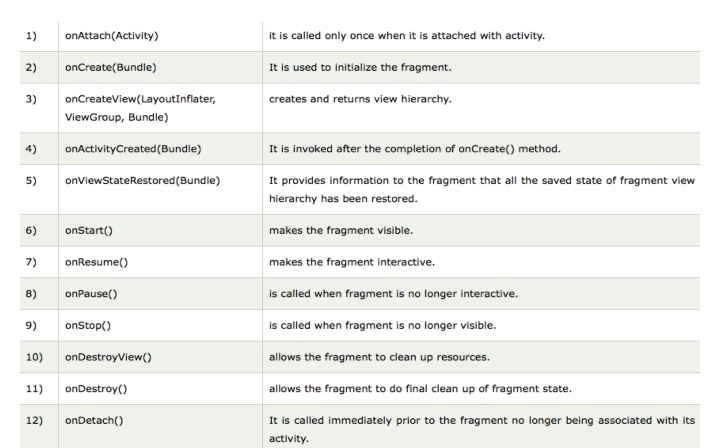The image size is (720, 448).
Task: Click "It is used to initialize the fragment."
Action: point(369,68)
